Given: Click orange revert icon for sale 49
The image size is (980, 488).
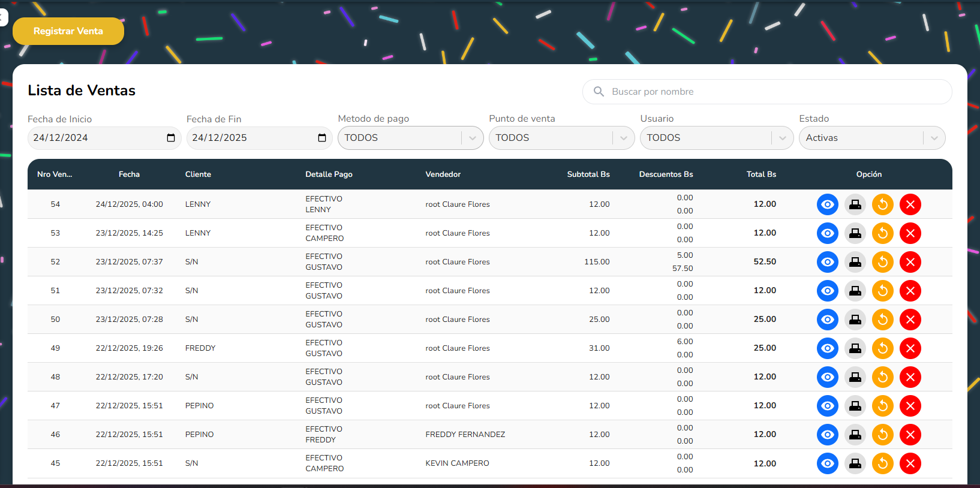Looking at the screenshot, I should pos(882,348).
